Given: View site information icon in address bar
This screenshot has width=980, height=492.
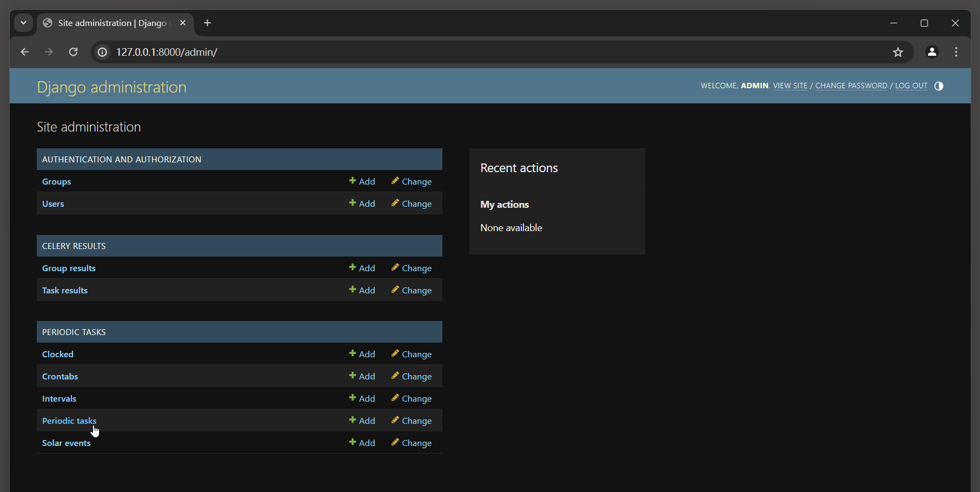Looking at the screenshot, I should (x=102, y=52).
